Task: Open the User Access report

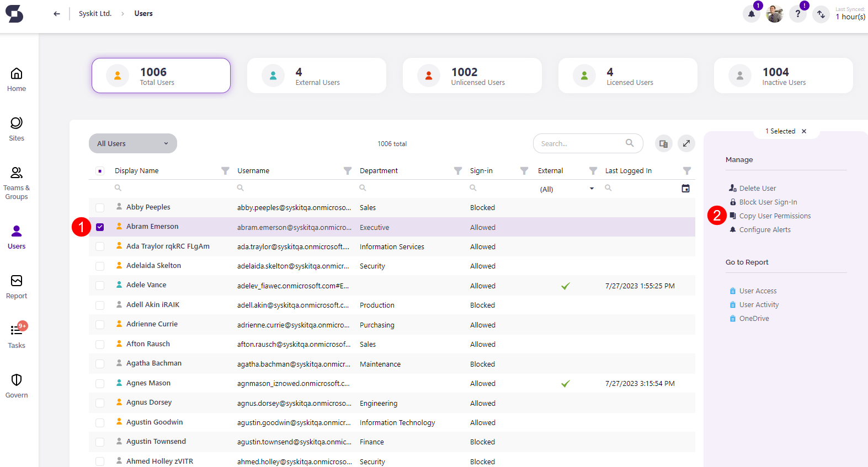Action: click(x=753, y=291)
